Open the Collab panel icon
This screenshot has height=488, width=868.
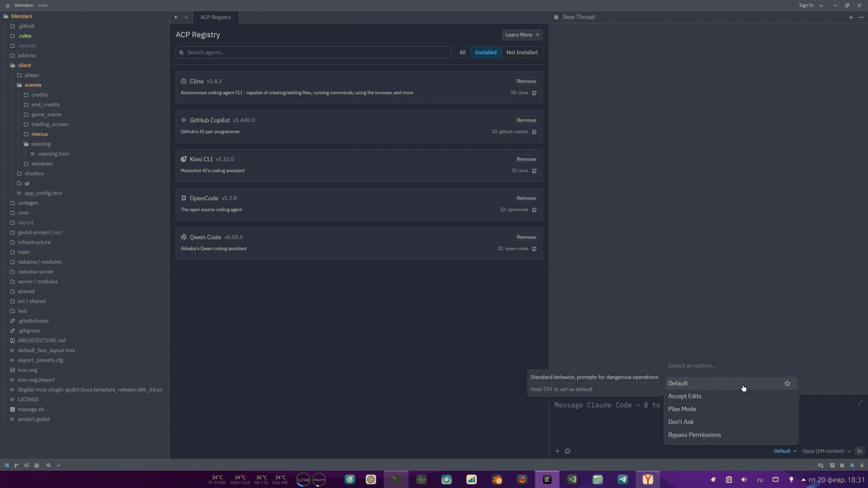pyautogui.click(x=37, y=465)
